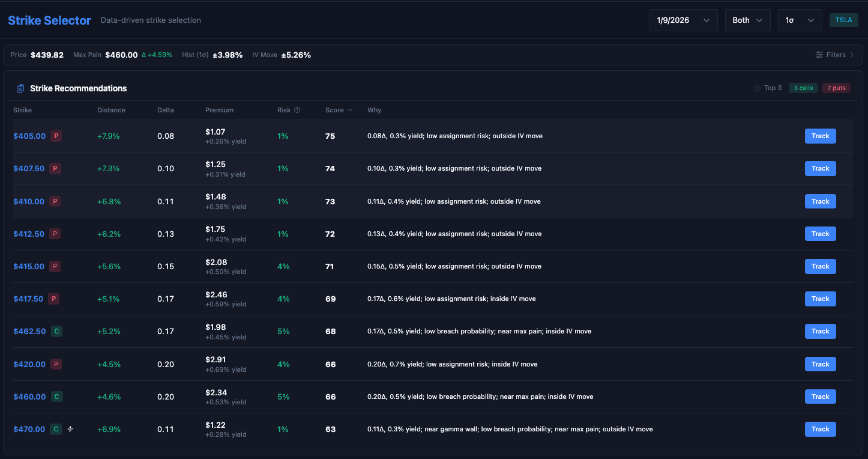Click the Why column header

374,110
